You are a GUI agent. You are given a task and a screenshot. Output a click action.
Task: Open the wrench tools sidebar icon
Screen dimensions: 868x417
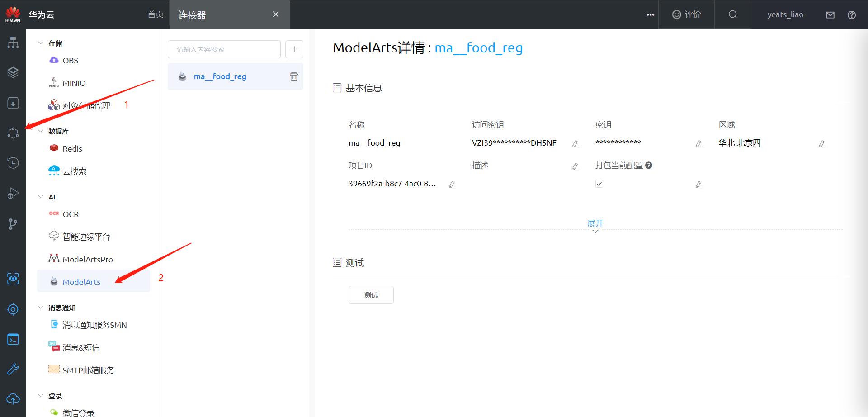(13, 369)
